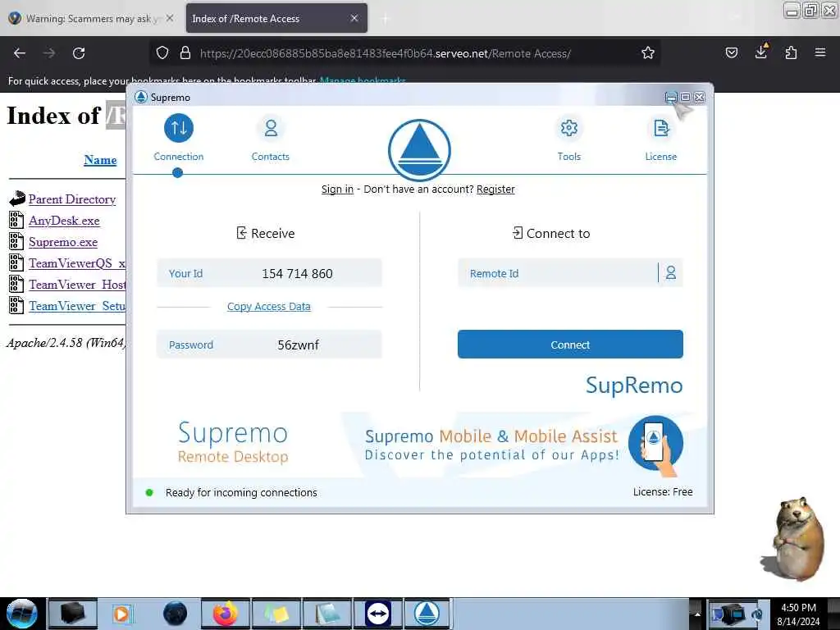Open the Extensions puzzle icon
This screenshot has height=630, width=840.
791,52
